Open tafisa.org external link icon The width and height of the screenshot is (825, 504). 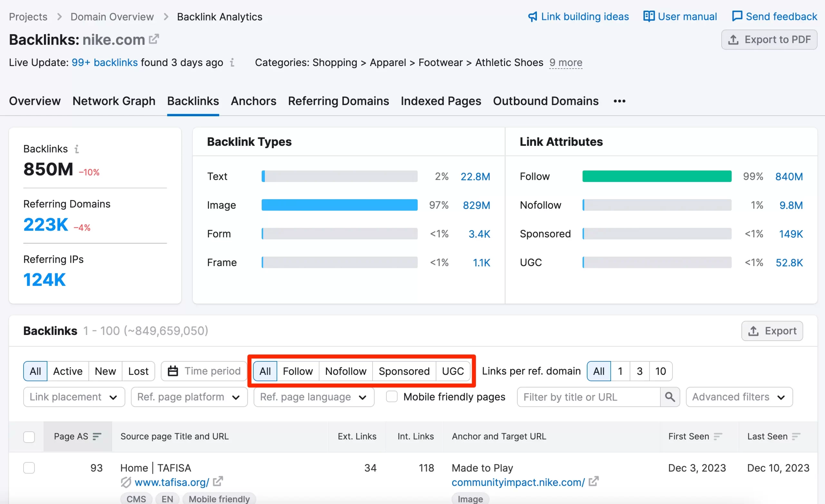pos(218,481)
